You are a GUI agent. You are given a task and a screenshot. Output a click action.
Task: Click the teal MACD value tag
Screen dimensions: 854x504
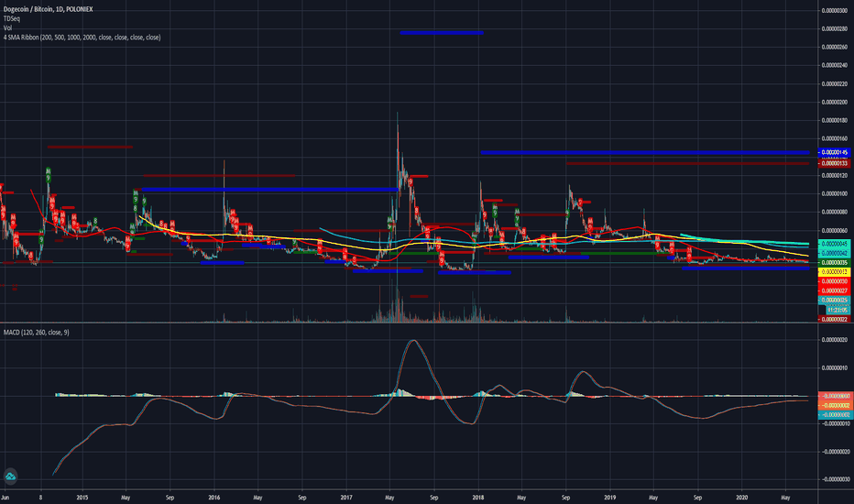pyautogui.click(x=834, y=414)
